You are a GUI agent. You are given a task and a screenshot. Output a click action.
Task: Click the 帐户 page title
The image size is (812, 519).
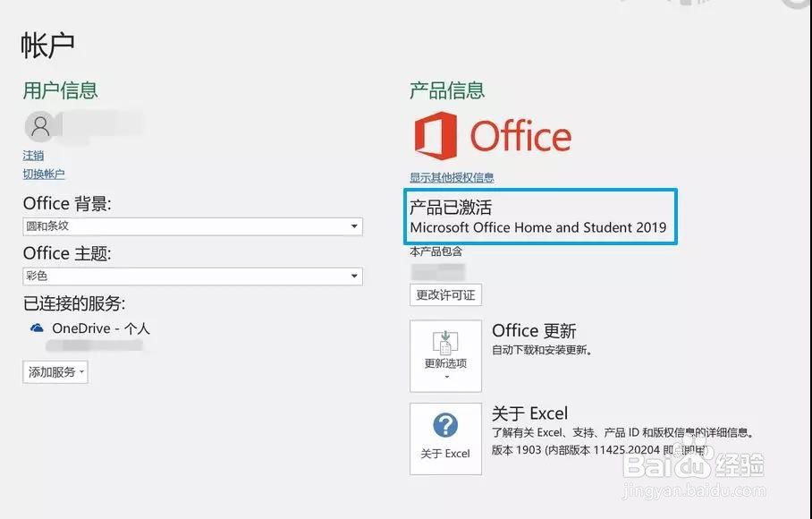(x=47, y=46)
